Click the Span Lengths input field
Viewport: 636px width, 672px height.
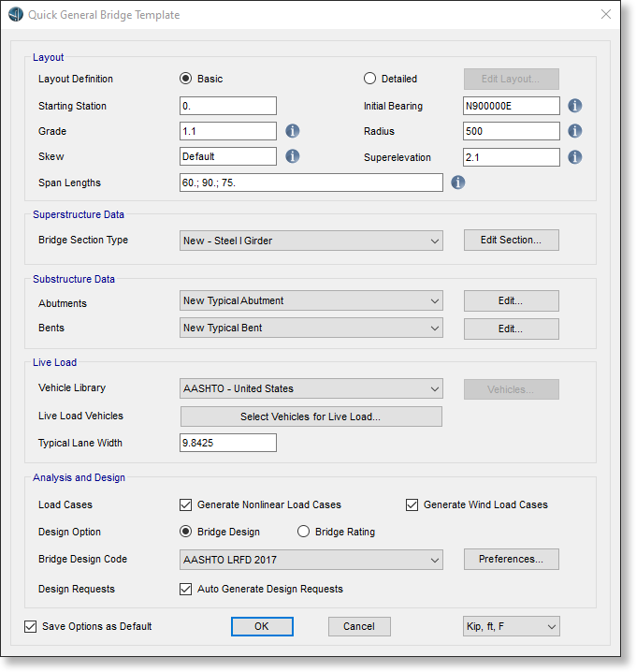point(311,183)
